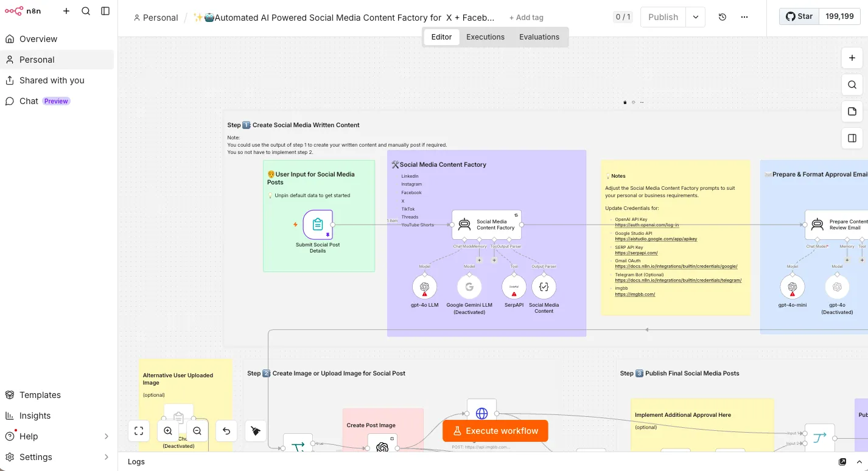Image resolution: width=868 pixels, height=471 pixels.
Task: Click the fit-to-view zoom button
Action: click(x=139, y=431)
